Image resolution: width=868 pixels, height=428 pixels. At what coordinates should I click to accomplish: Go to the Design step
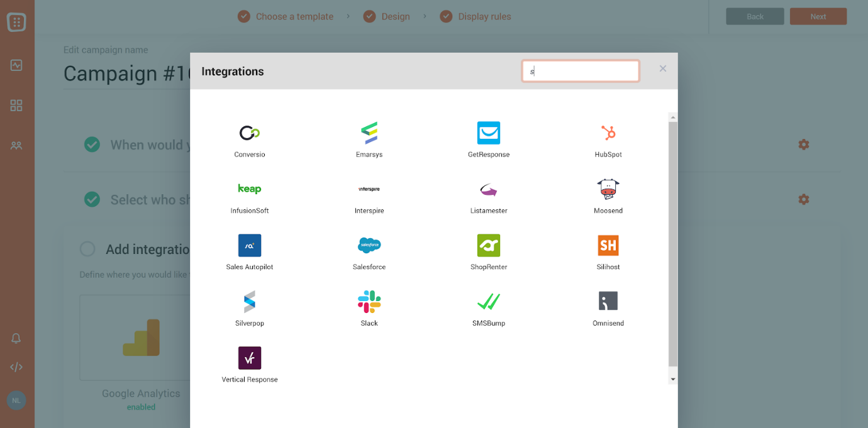tap(386, 16)
